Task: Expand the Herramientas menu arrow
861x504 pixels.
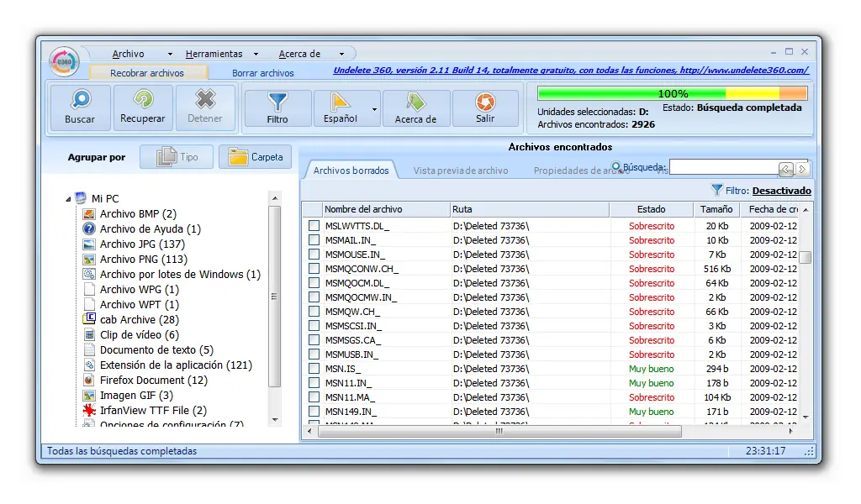Action: coord(256,54)
